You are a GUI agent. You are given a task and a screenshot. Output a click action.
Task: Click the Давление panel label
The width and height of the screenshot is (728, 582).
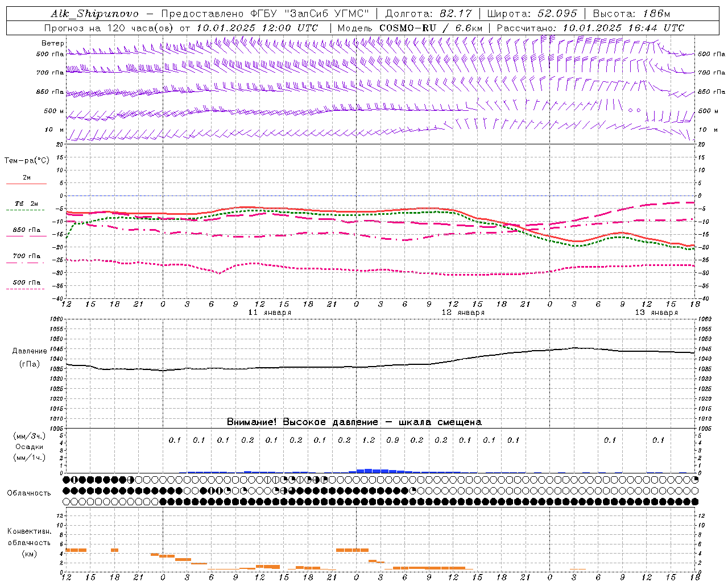point(30,351)
